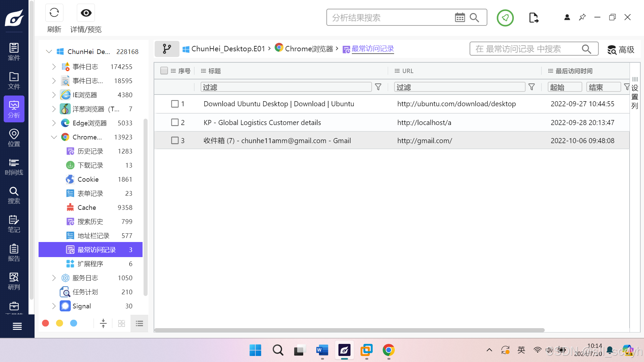
Task: Expand the Signal tree node
Action: click(54, 306)
